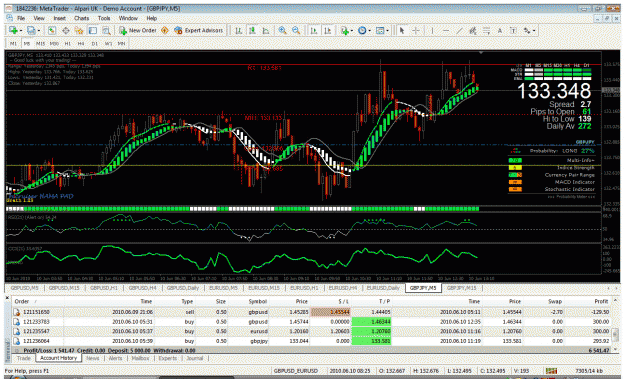
Task: Toggle Expert Advisors on or off
Action: tap(199, 30)
